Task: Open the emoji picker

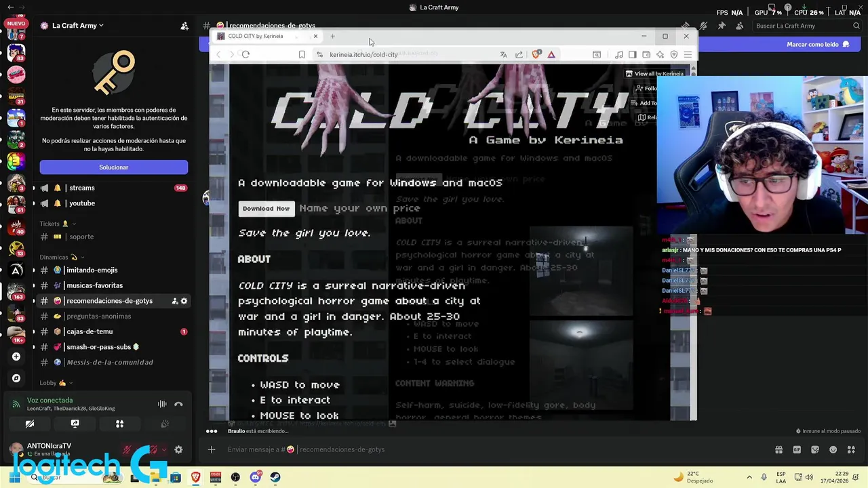Action: pyautogui.click(x=833, y=449)
